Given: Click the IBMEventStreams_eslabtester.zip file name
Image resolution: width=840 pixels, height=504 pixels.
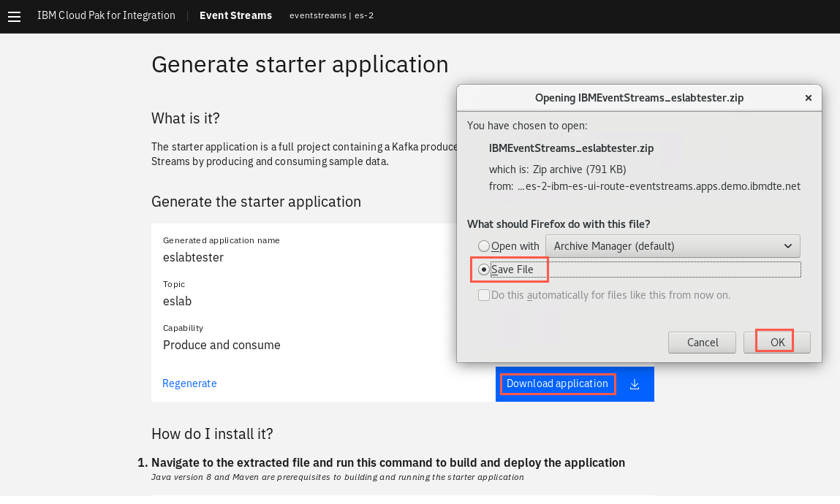Looking at the screenshot, I should pos(571,148).
